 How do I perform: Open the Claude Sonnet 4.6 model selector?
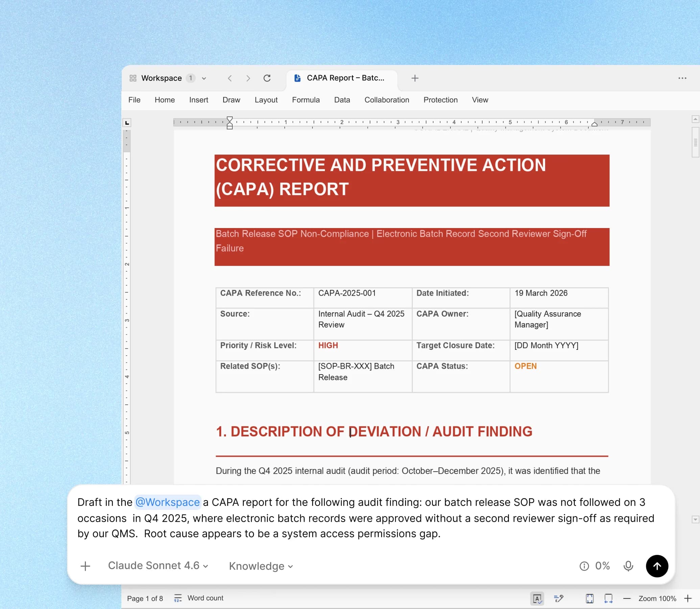tap(158, 566)
